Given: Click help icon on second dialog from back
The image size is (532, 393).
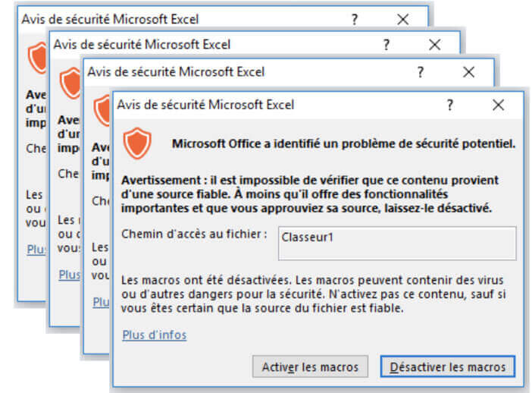Looking at the screenshot, I should pyautogui.click(x=386, y=45).
